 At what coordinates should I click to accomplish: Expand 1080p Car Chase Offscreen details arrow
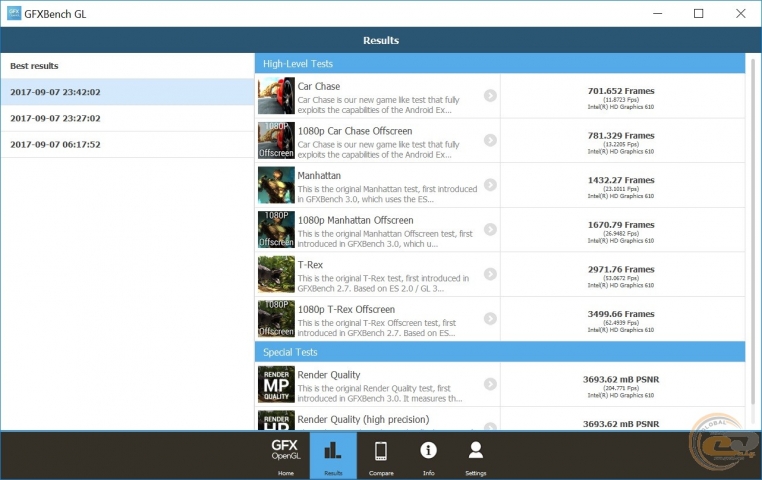pos(490,140)
